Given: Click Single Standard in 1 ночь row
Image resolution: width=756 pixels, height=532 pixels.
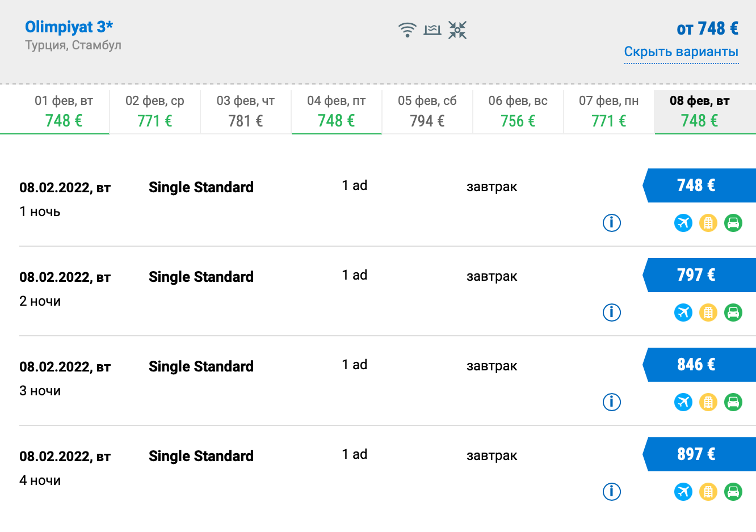Looking at the screenshot, I should pyautogui.click(x=201, y=187).
